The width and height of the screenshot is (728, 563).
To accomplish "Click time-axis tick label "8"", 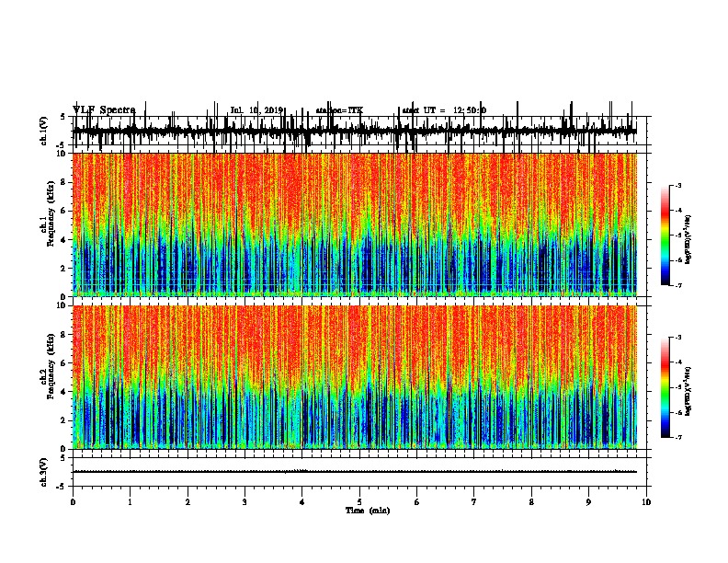I will [531, 502].
